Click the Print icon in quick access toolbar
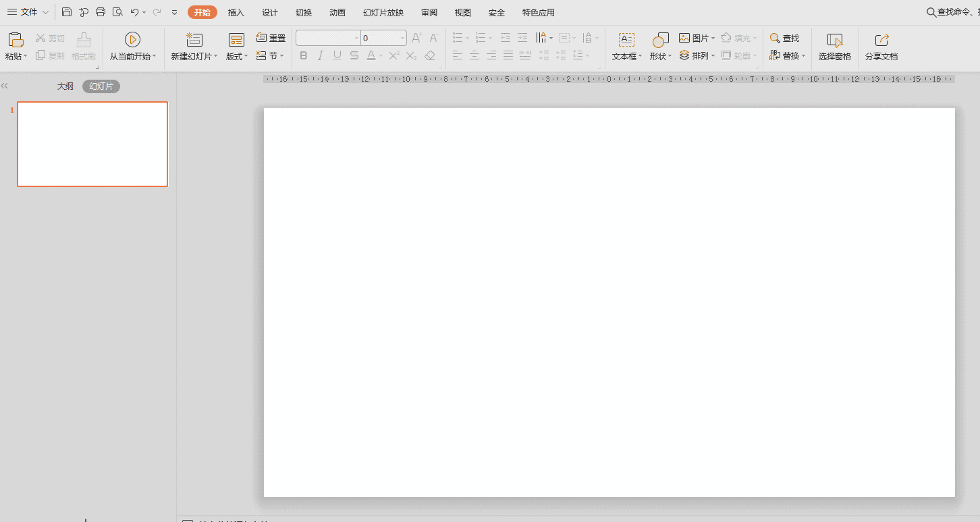The width and height of the screenshot is (980, 522). 101,12
